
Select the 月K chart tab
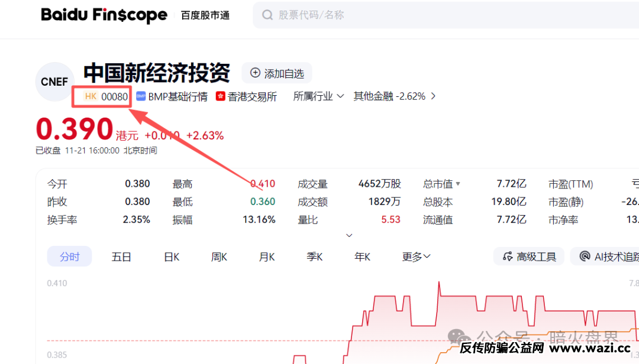coord(266,256)
